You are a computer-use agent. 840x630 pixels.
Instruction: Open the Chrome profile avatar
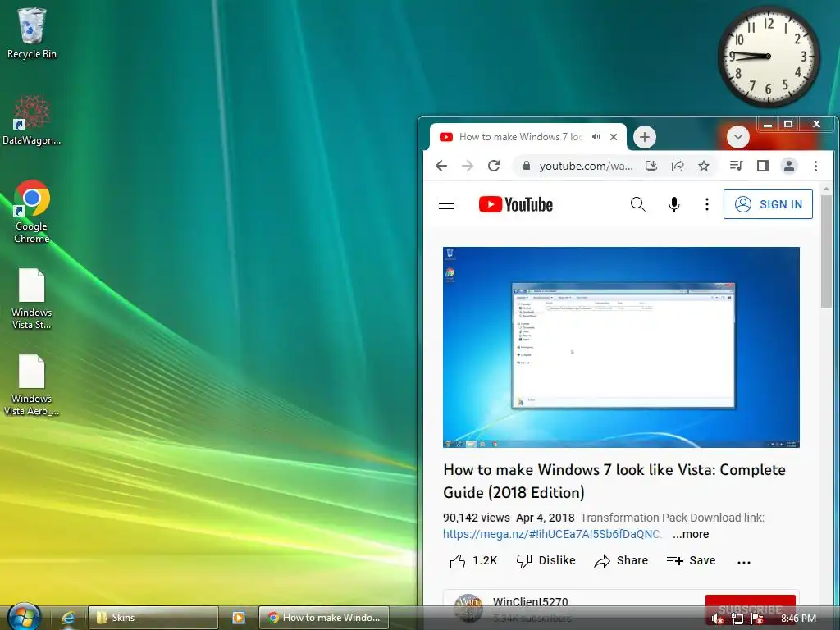[789, 166]
